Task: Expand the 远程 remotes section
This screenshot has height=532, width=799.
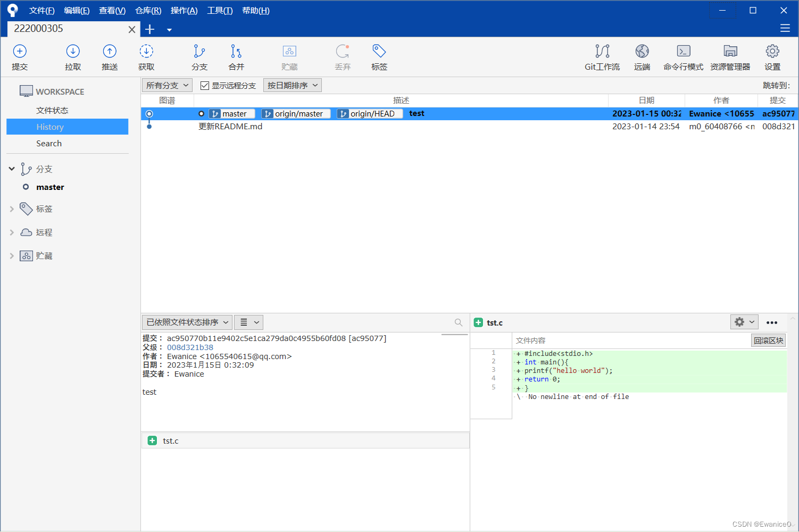Action: [x=12, y=232]
